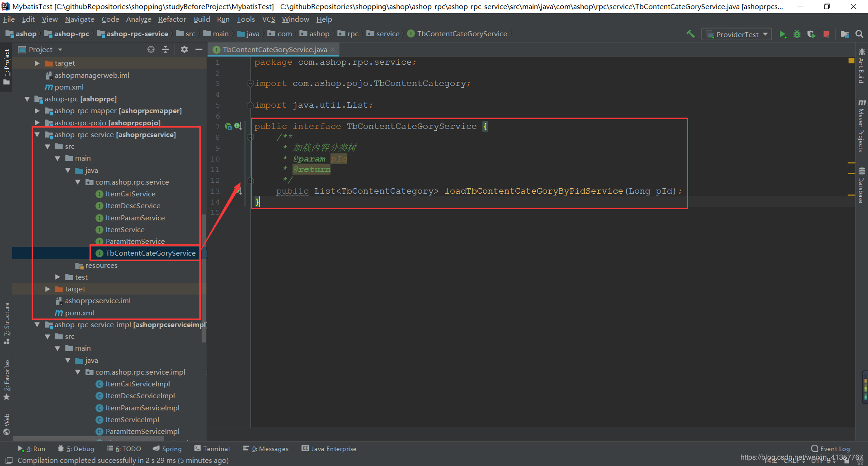Open Project panel settings gear
Screen dimensions: 868x466
pyautogui.click(x=184, y=49)
